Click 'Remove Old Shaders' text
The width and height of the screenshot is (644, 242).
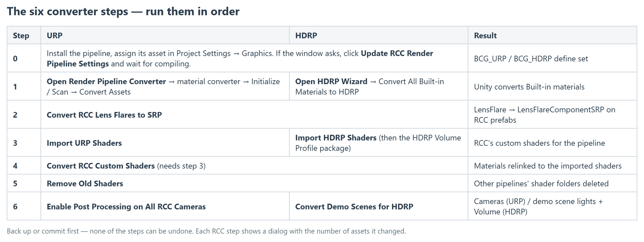(x=85, y=184)
